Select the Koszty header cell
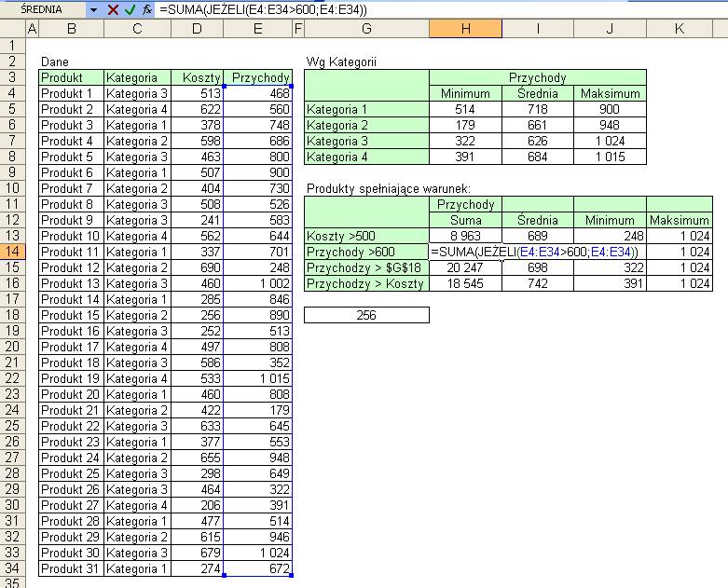The height and width of the screenshot is (588, 728). (x=198, y=77)
